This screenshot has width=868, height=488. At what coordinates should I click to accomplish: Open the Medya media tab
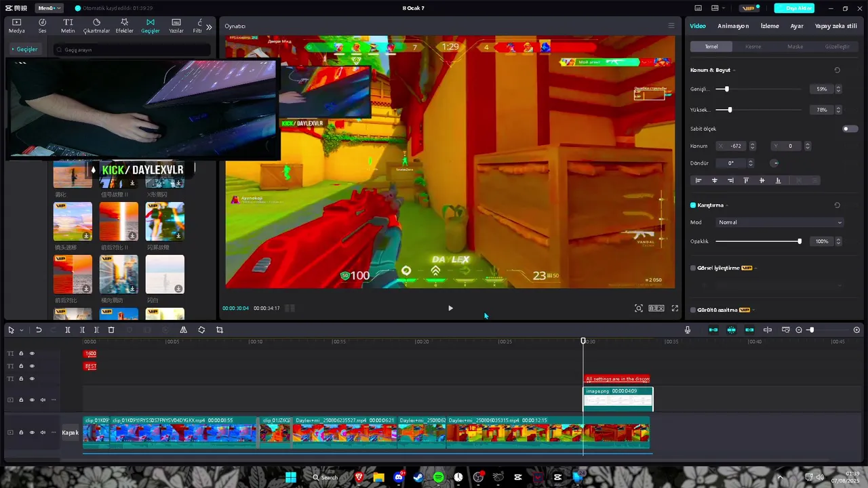tap(16, 26)
